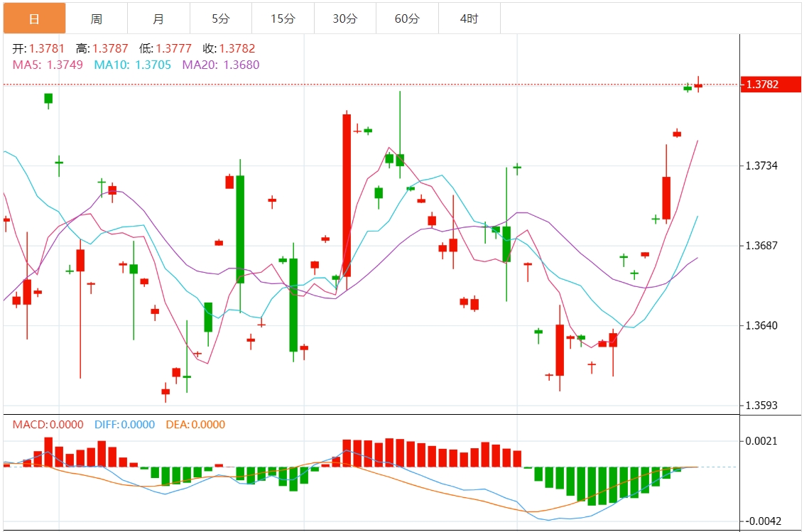Screen dimensions: 809x532
Task: Click the MACD value label
Action: point(48,425)
